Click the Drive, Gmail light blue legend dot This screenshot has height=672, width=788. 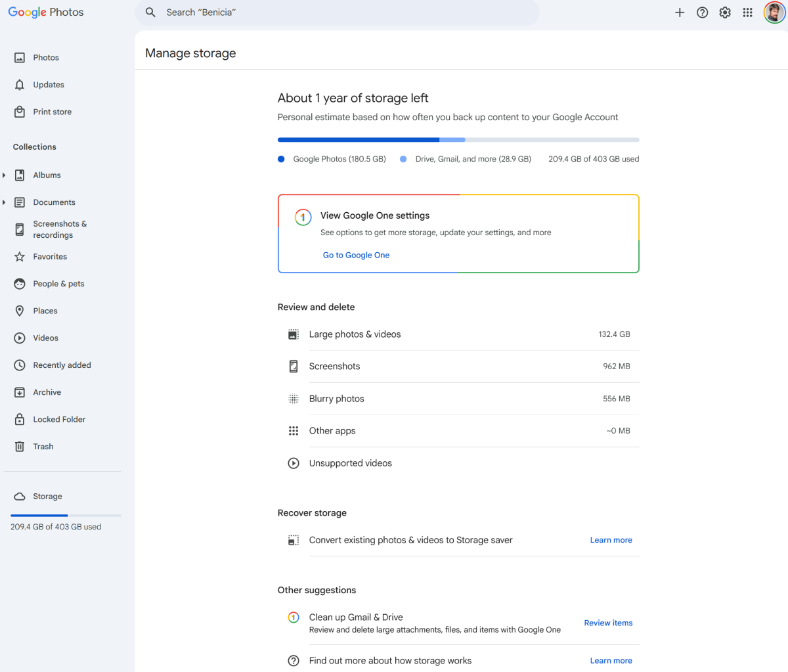pyautogui.click(x=403, y=159)
